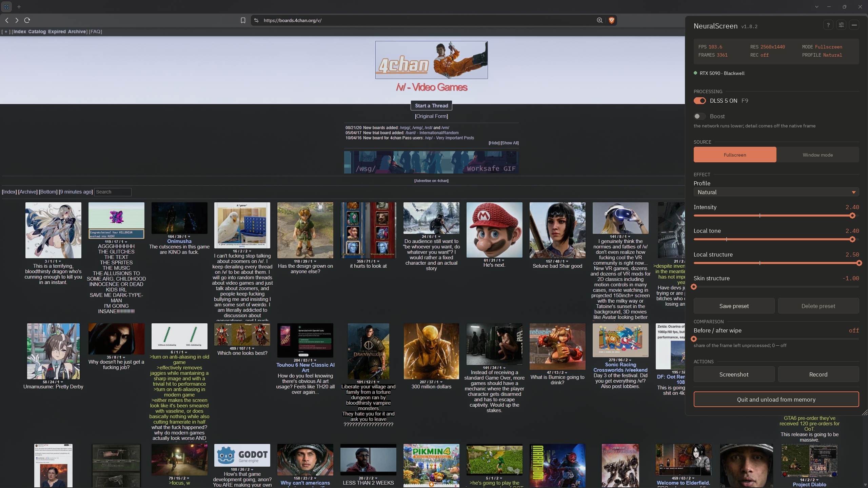Adjust the Intensity slider handle
The width and height of the screenshot is (868, 488).
pyautogui.click(x=852, y=216)
